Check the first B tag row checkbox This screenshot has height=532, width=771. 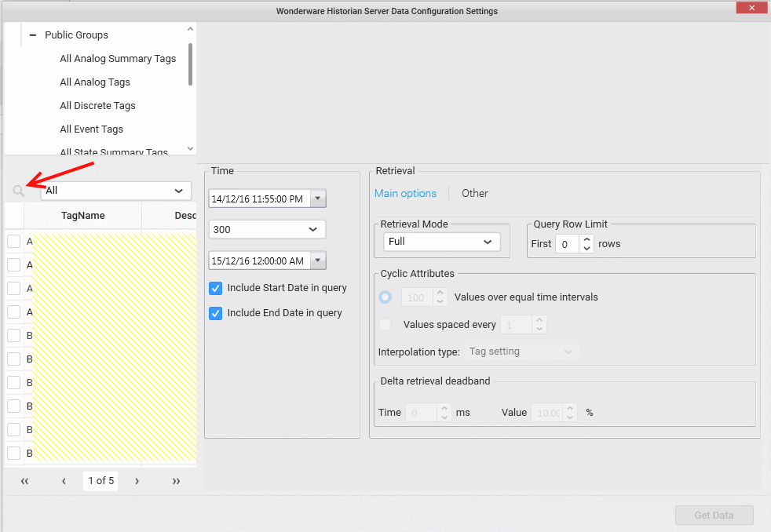[x=14, y=336]
